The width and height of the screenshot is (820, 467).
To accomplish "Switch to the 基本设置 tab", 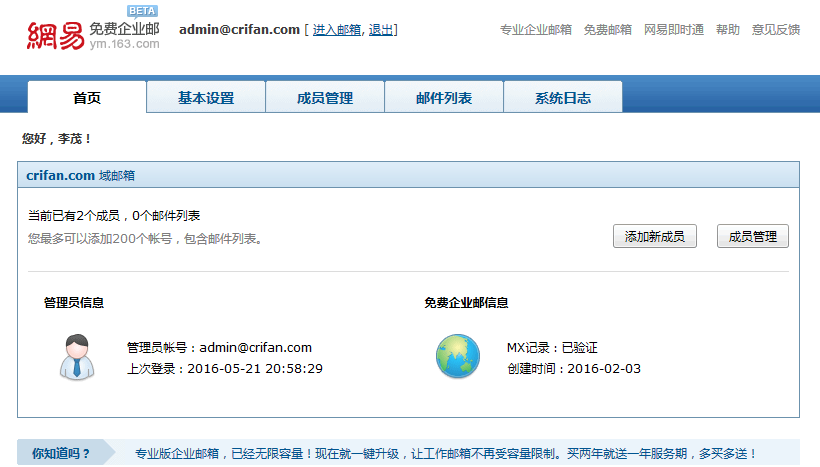I will pos(206,98).
